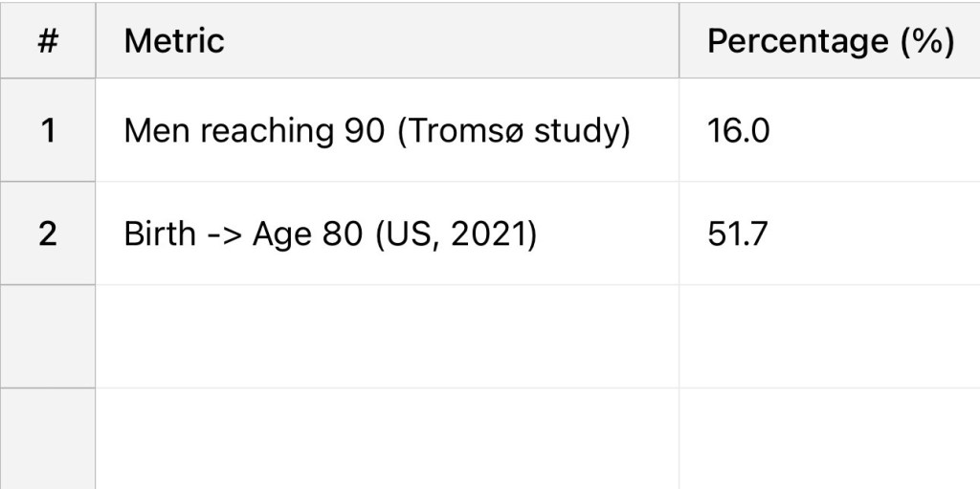Click the first empty Metric cell below row 2

point(387,336)
